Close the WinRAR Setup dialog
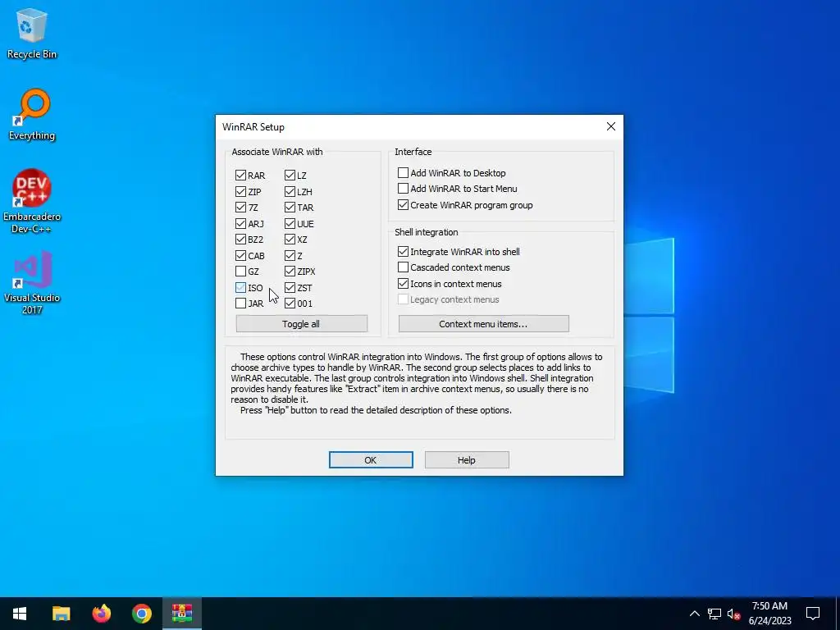840x630 pixels. 610,126
